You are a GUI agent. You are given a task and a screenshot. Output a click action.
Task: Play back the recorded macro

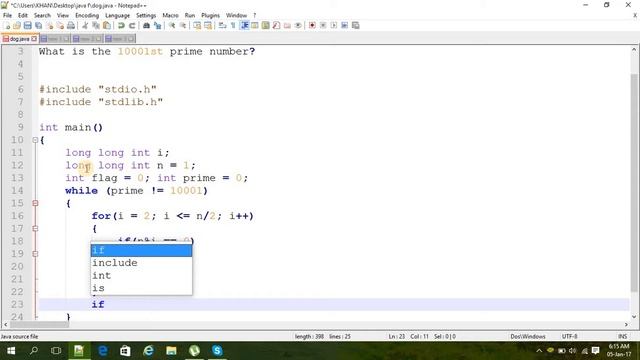coord(334,26)
